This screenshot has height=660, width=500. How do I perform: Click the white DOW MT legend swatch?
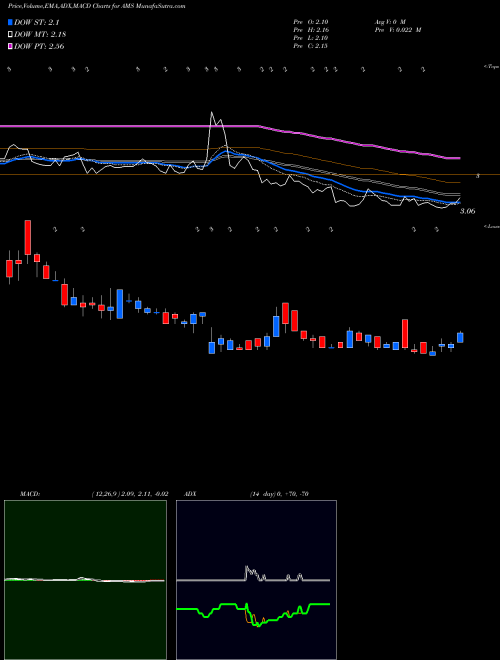pyautogui.click(x=11, y=34)
